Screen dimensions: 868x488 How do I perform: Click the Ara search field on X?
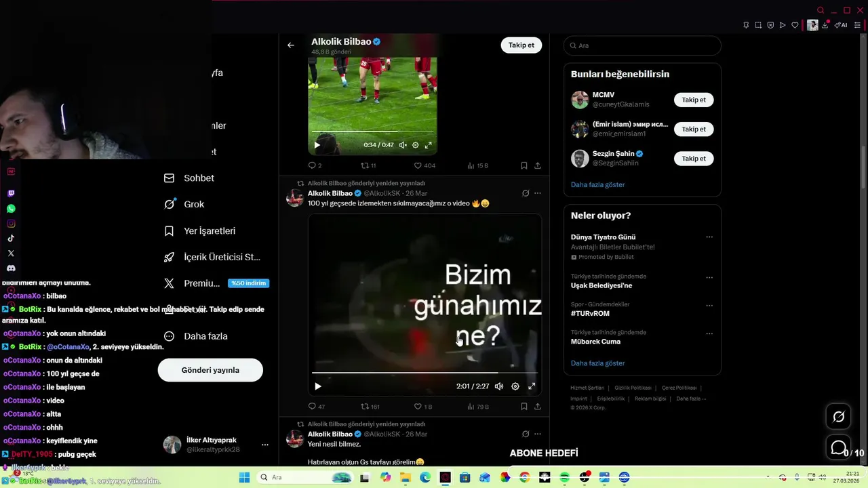[642, 45]
